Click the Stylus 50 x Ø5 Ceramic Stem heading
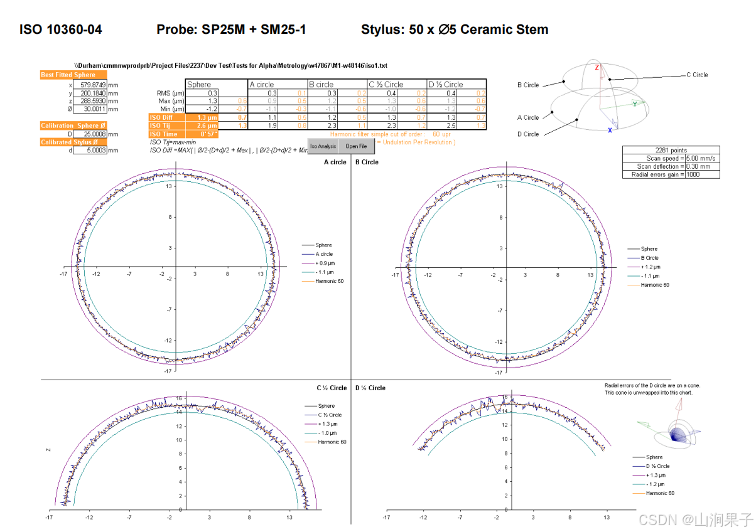 click(x=455, y=29)
